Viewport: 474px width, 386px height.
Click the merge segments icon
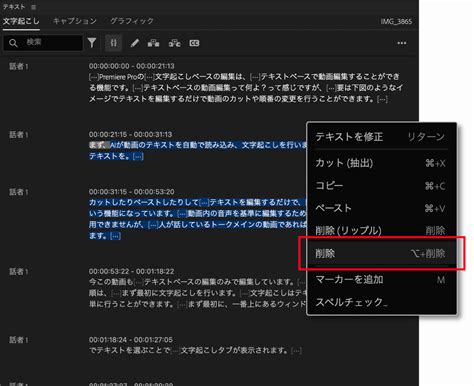click(153, 43)
